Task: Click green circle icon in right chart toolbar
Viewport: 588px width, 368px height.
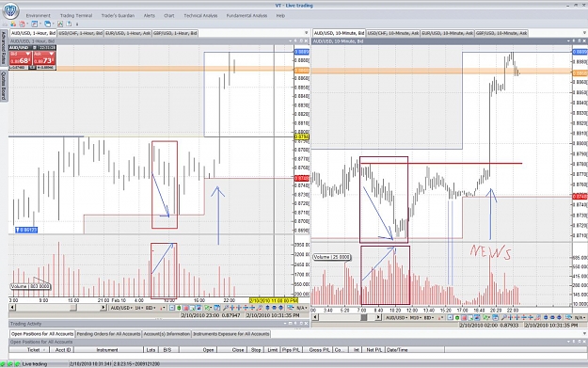Action: pos(456,318)
